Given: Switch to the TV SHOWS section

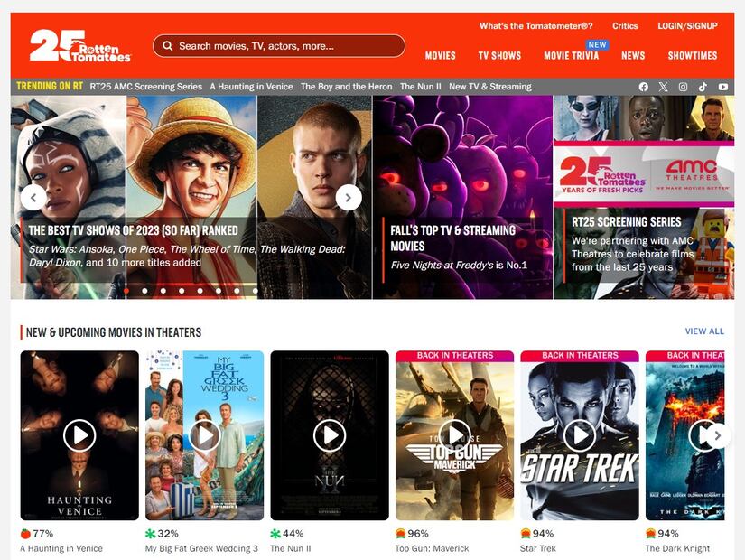Looking at the screenshot, I should point(499,55).
